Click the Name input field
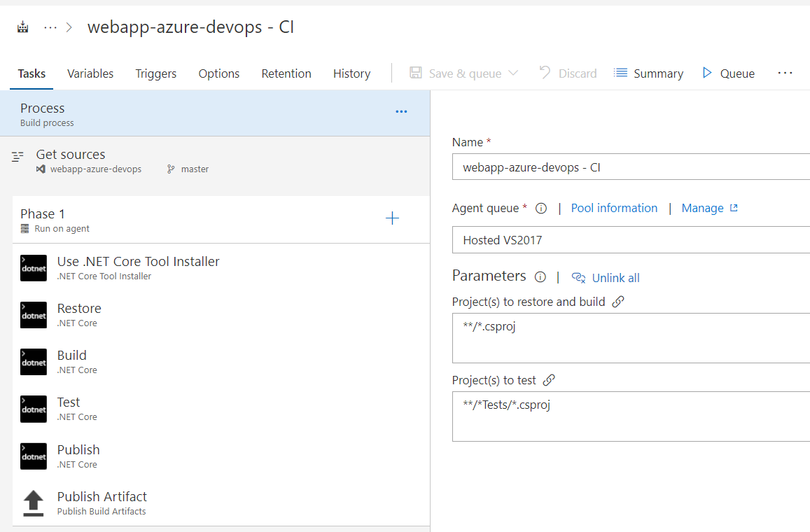The image size is (810, 532). (631, 167)
